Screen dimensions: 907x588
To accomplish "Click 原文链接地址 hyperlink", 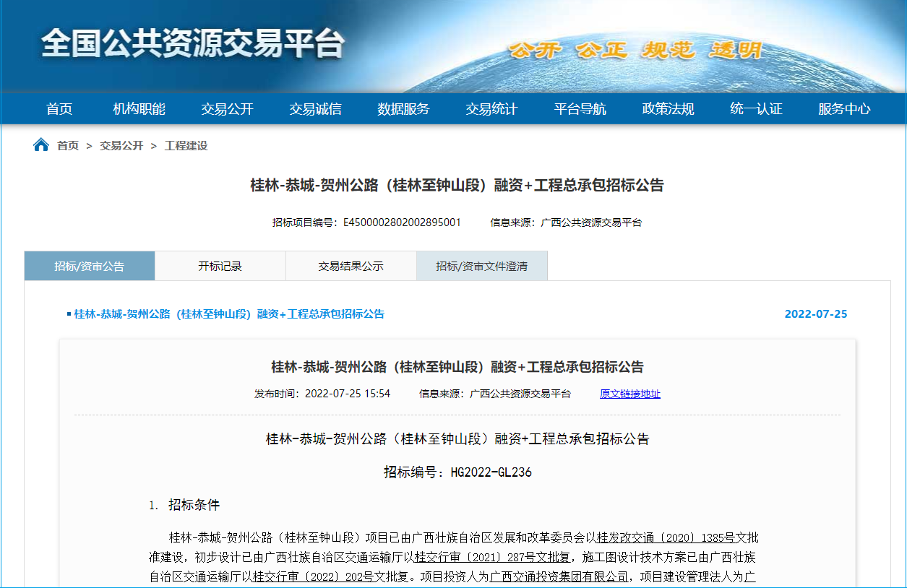I will point(629,394).
